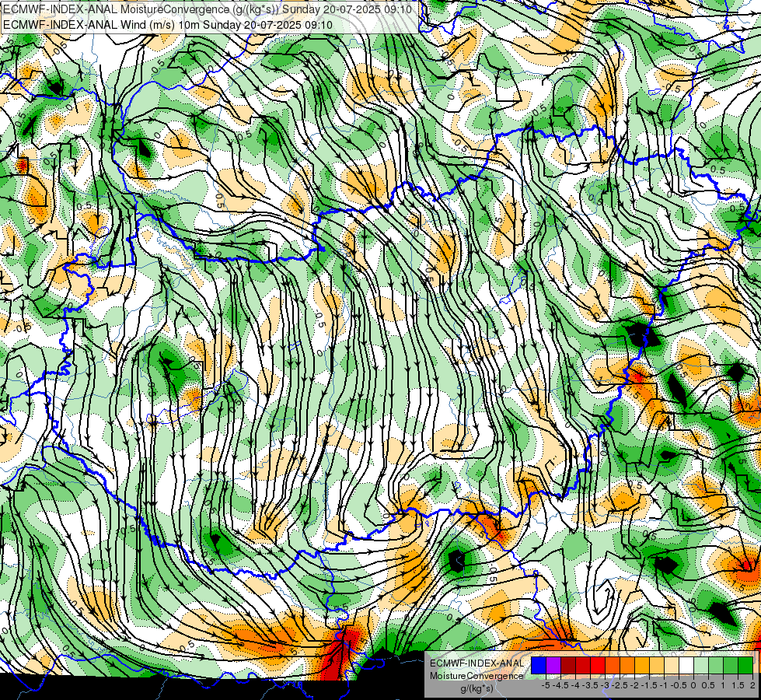Click the dark green swatch (1.5 to 2)
Screen dimensions: 761x700
(745, 665)
